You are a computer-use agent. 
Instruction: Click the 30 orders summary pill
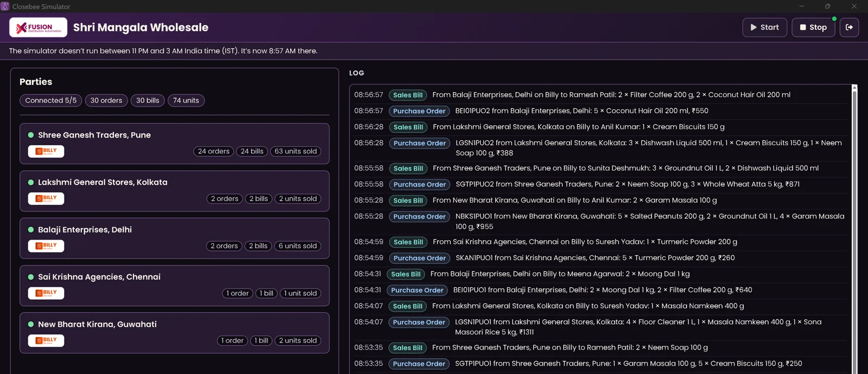click(106, 100)
